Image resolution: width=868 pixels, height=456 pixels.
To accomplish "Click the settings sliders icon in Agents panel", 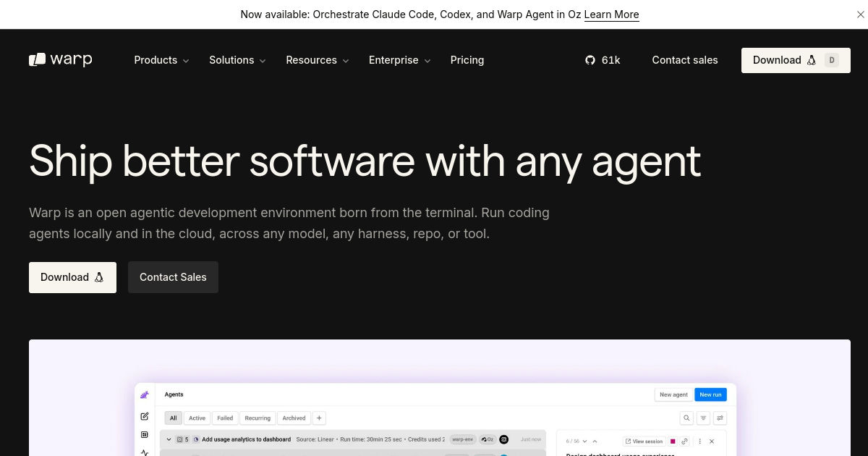I will tap(720, 418).
